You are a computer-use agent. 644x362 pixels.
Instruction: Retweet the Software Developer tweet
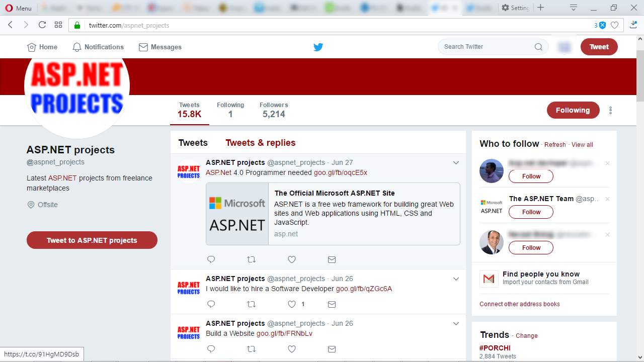point(251,304)
